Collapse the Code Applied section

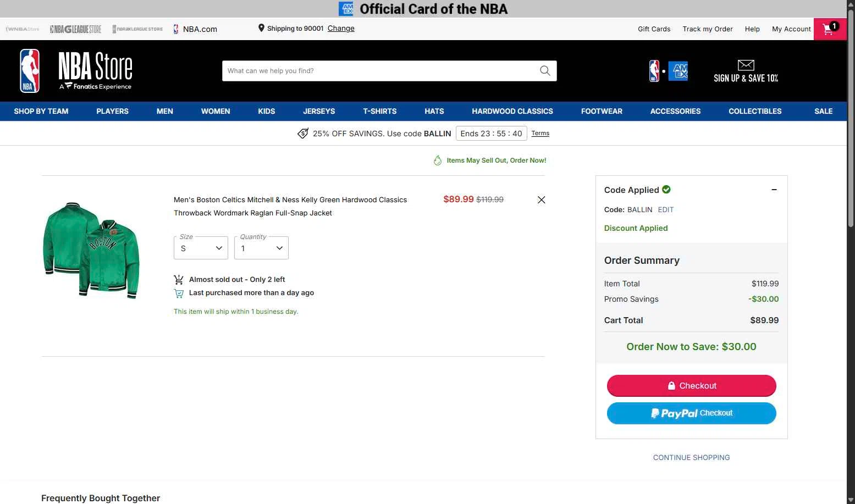(774, 190)
